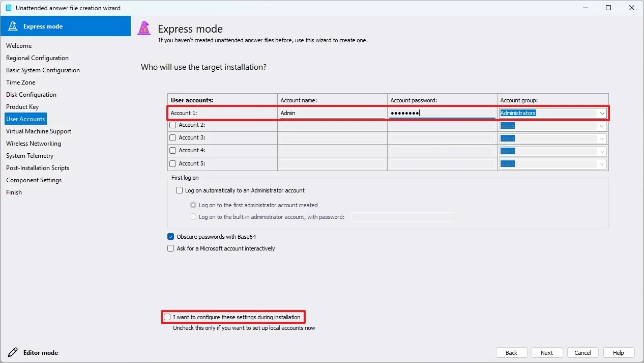The width and height of the screenshot is (644, 363).
Task: Expand the Account 5 group dropdown
Action: tap(602, 164)
